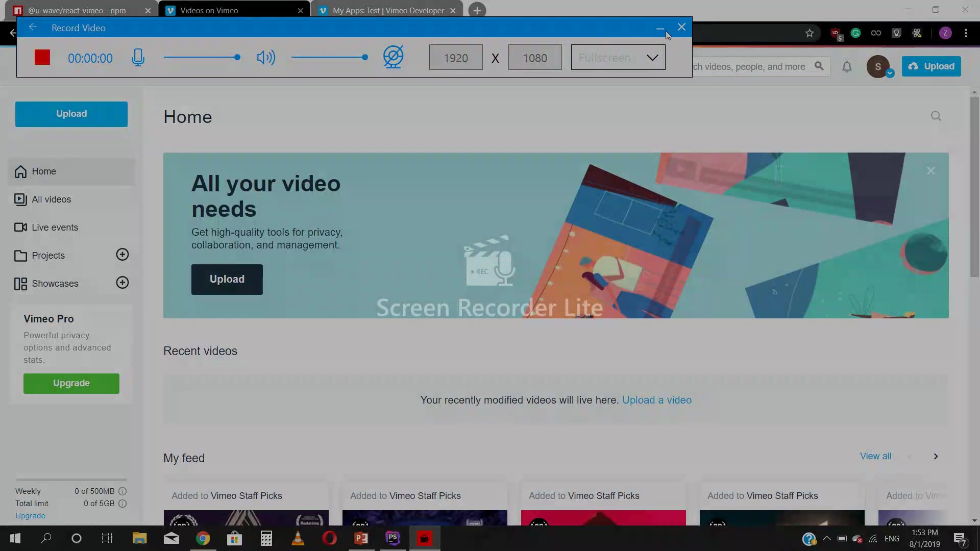Follow the Upload a video link

coord(657,400)
